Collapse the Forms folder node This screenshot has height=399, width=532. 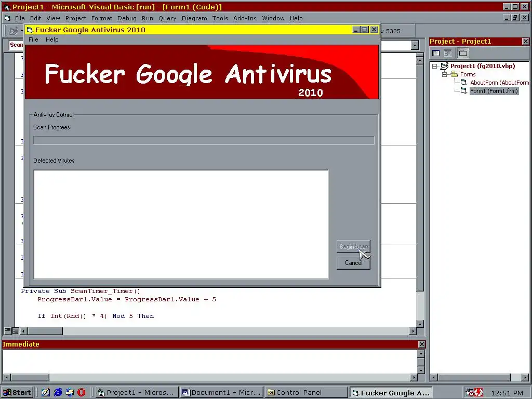pyautogui.click(x=445, y=74)
